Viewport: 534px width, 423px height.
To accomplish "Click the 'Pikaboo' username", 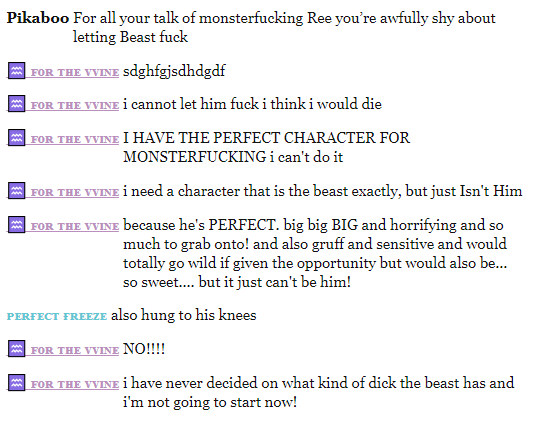I will tap(38, 18).
